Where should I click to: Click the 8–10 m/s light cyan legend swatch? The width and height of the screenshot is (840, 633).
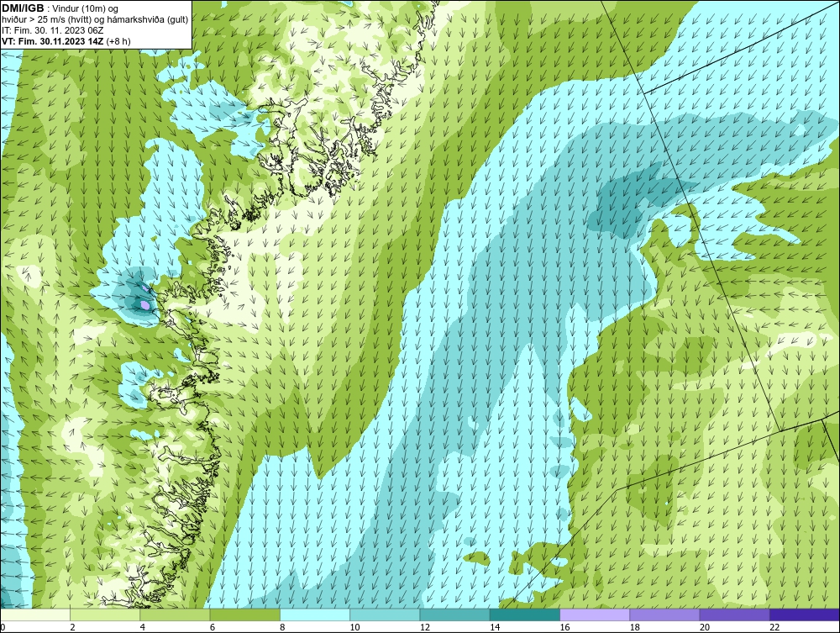pos(315,615)
